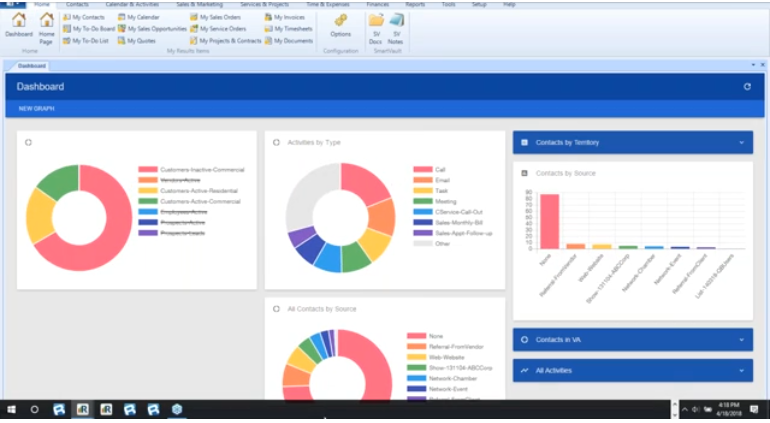Expand the All Activities panel
Image resolution: width=770 pixels, height=423 pixels.
click(632, 371)
